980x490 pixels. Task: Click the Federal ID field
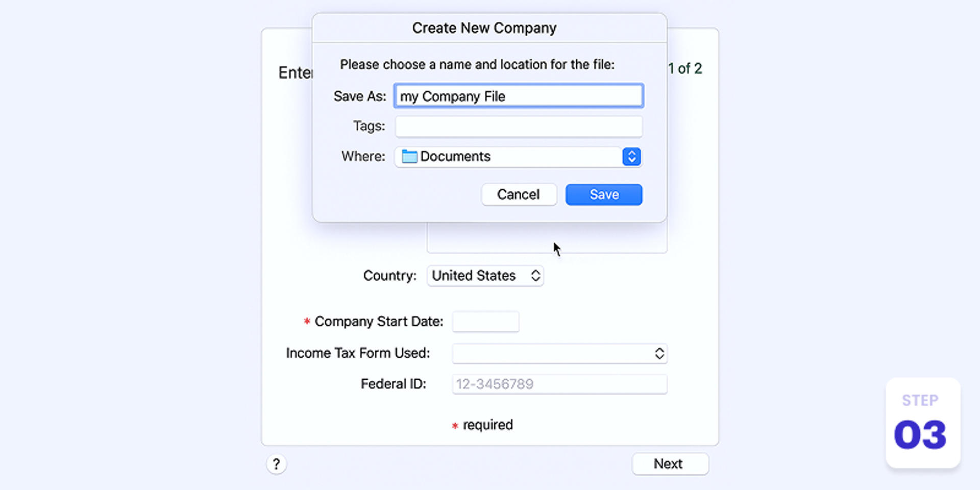click(559, 384)
